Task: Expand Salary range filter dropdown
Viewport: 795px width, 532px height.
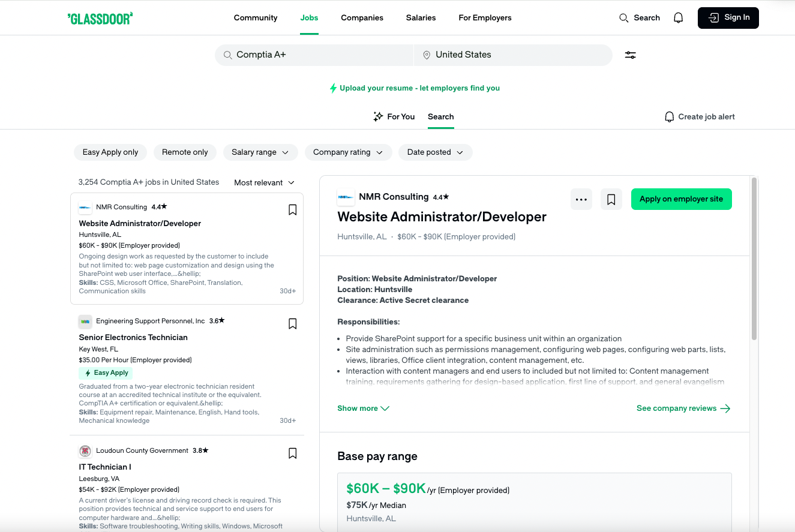Action: pyautogui.click(x=260, y=152)
